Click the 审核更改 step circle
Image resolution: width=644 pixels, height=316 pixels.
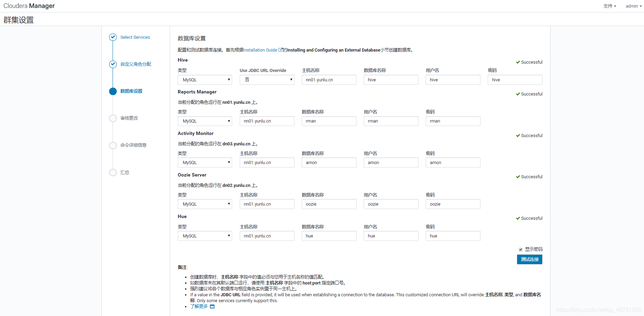pos(113,118)
